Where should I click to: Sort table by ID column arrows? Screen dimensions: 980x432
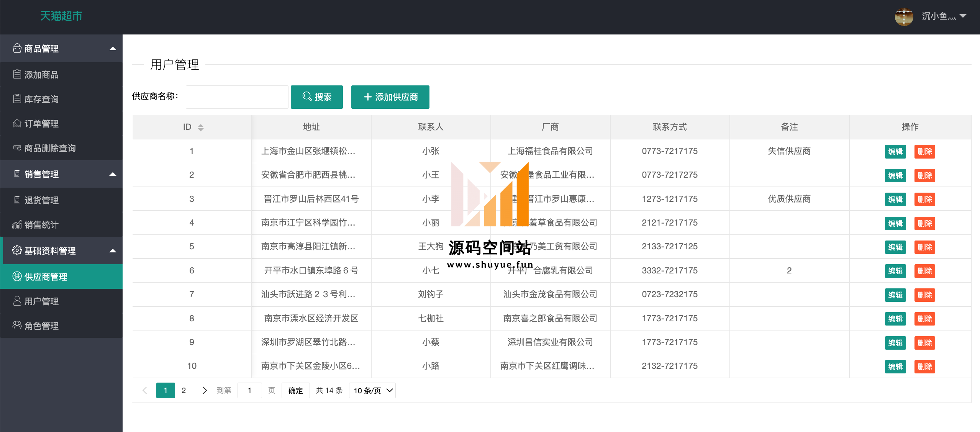click(x=201, y=128)
